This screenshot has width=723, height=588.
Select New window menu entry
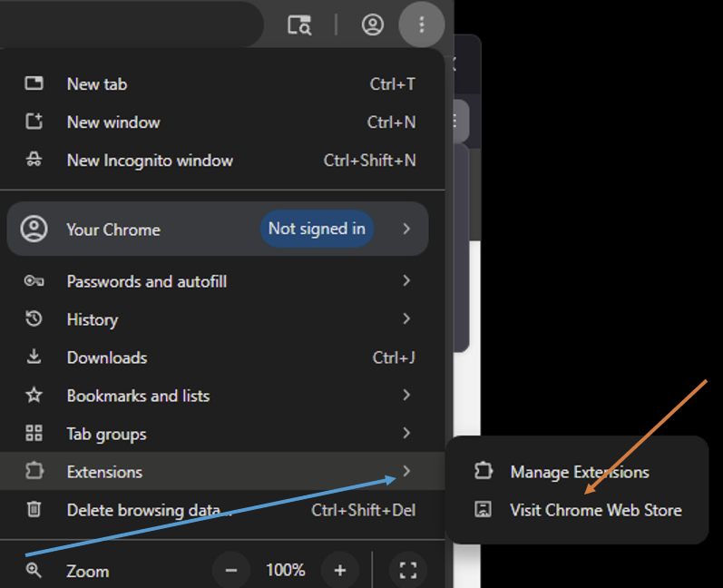222,122
